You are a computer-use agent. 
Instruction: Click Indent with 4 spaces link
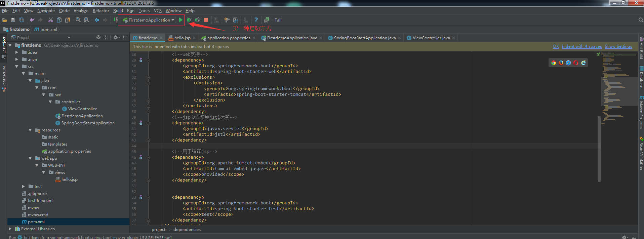(x=581, y=46)
